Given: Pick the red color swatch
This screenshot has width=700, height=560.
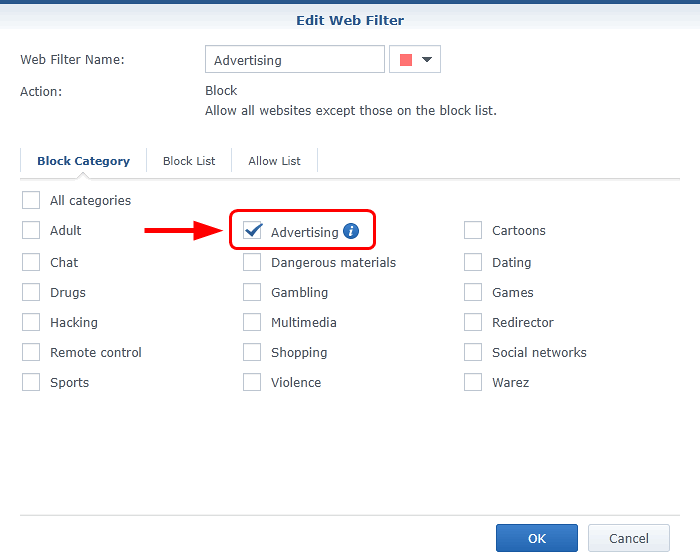Looking at the screenshot, I should point(406,60).
